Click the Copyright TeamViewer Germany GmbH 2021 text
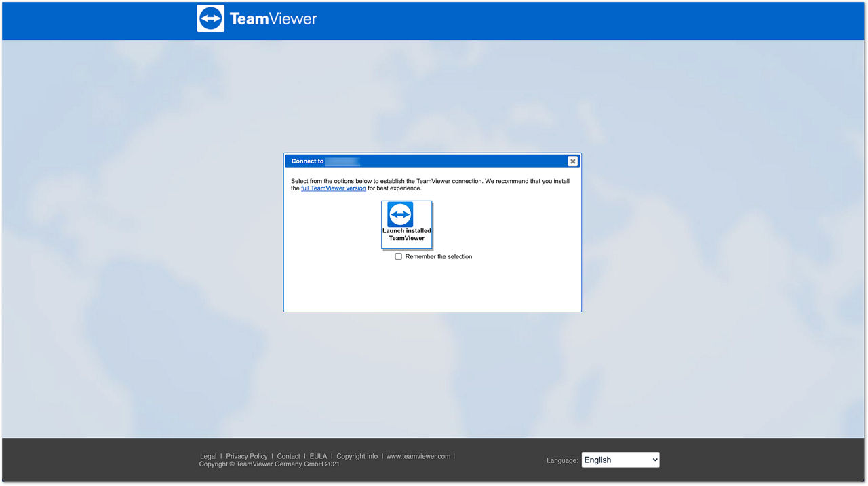The image size is (868, 486). pos(269,464)
